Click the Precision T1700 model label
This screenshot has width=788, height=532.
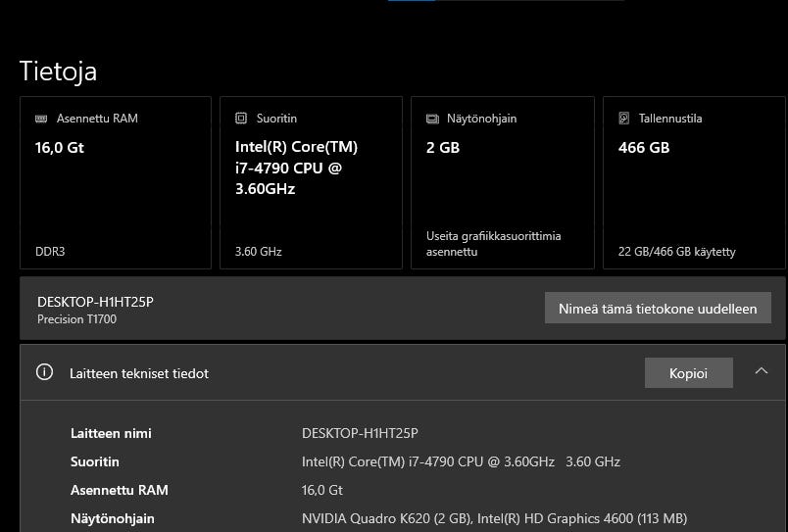(76, 319)
